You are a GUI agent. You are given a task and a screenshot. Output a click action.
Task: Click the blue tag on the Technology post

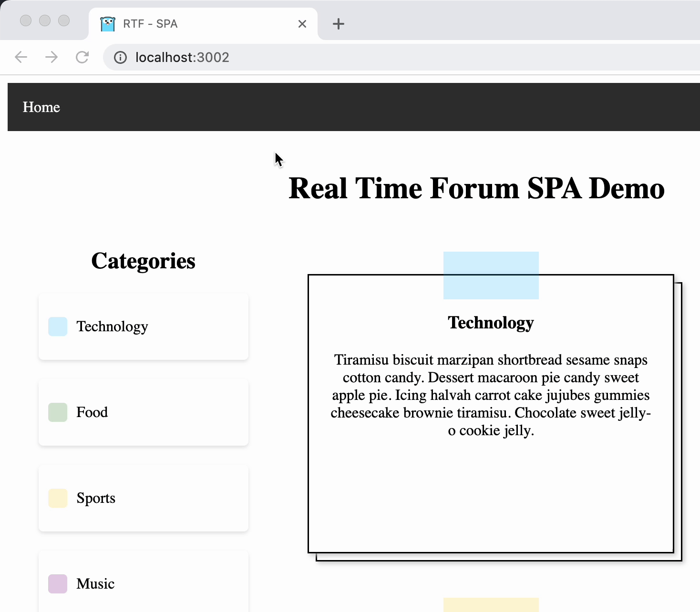491,275
